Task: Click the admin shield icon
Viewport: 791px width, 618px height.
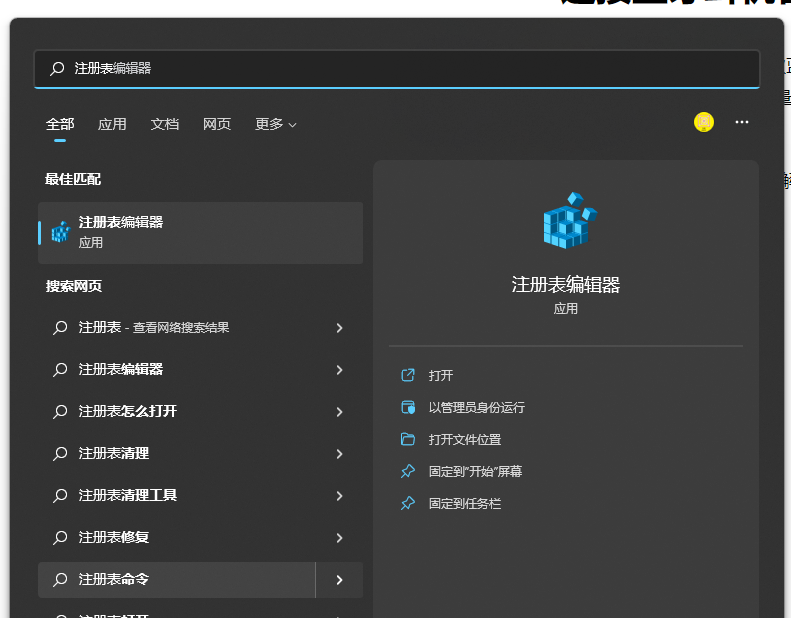Action: (408, 407)
